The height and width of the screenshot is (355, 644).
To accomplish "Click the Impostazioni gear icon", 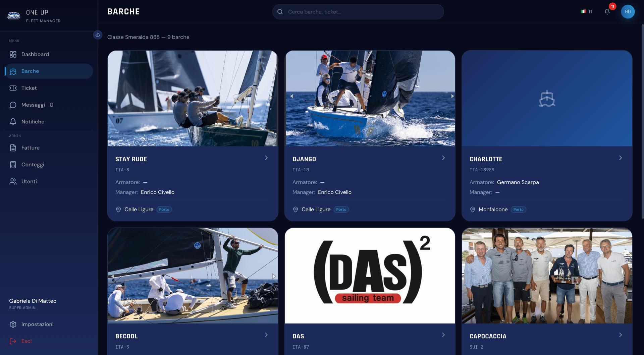I will [13, 324].
